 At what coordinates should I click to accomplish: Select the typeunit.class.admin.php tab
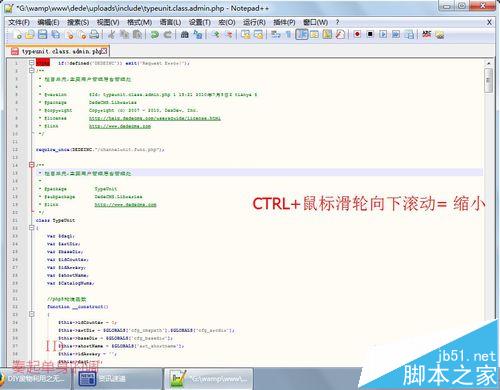pos(58,51)
